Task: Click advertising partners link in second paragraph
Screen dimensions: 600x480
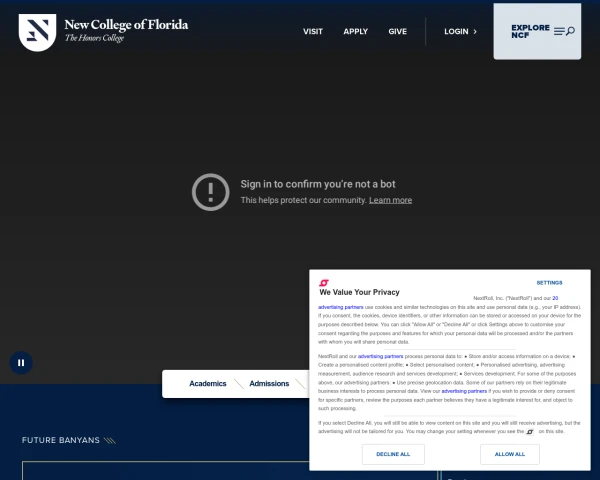Action: coord(380,356)
